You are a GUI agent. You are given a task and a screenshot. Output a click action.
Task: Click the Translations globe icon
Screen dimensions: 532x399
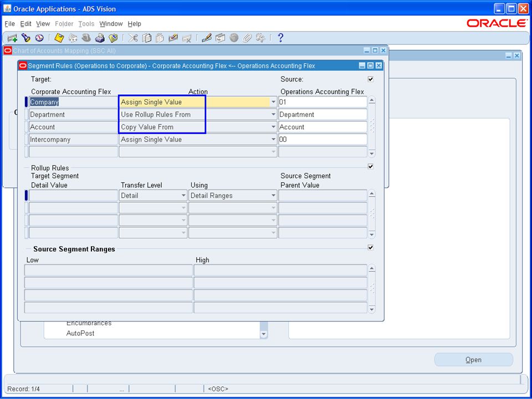click(x=234, y=38)
